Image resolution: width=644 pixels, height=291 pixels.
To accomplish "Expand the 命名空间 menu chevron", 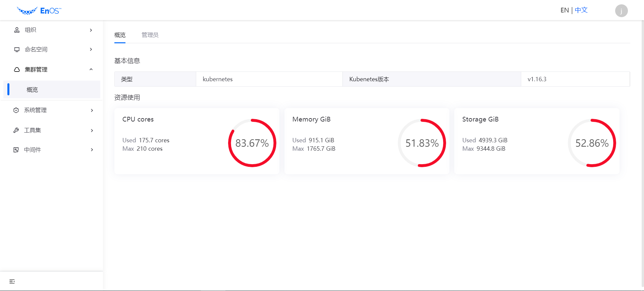I will (x=91, y=49).
